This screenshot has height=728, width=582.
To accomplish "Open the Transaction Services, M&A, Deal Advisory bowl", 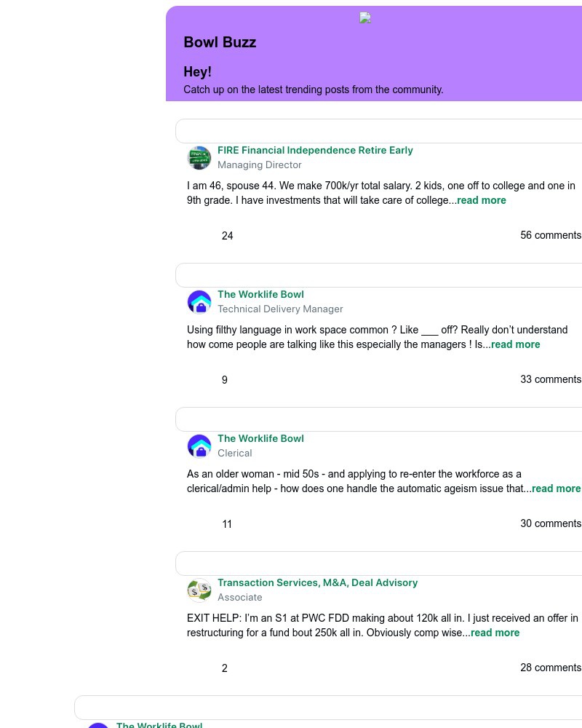I will click(318, 582).
